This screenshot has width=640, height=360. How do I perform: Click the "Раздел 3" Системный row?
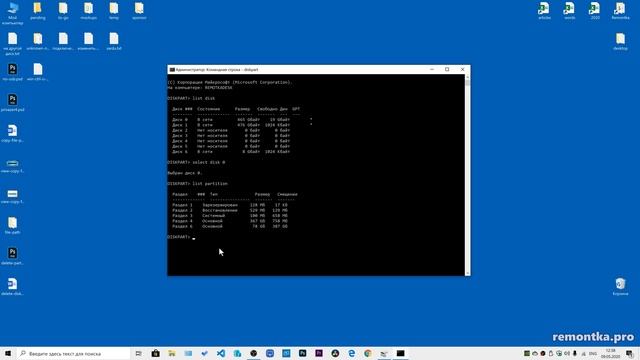230,216
